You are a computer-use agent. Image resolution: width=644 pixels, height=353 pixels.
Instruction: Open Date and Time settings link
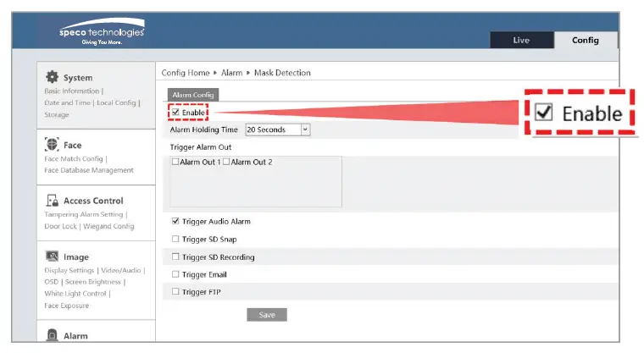pyautogui.click(x=67, y=102)
